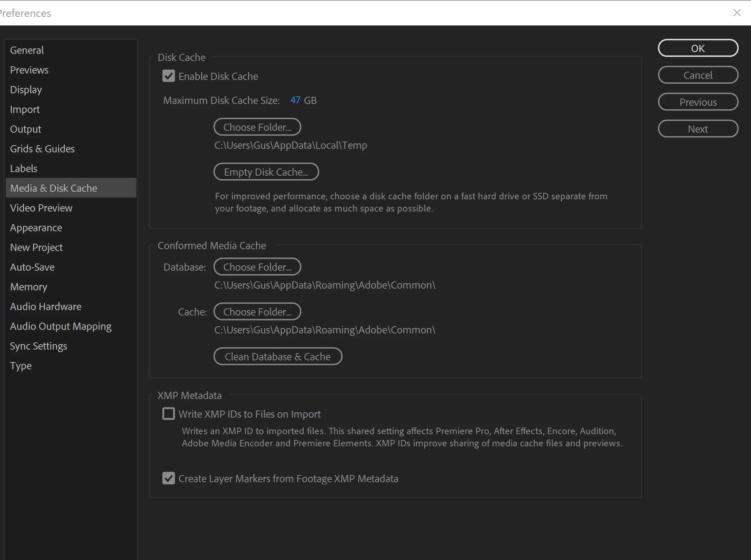The width and height of the screenshot is (751, 560).
Task: Select the Auto-Save category
Action: [32, 267]
